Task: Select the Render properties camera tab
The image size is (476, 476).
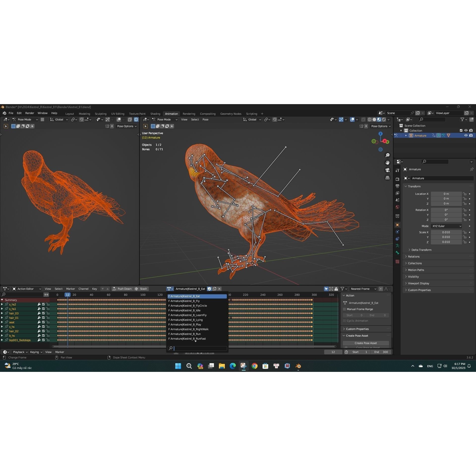Action: point(397,179)
